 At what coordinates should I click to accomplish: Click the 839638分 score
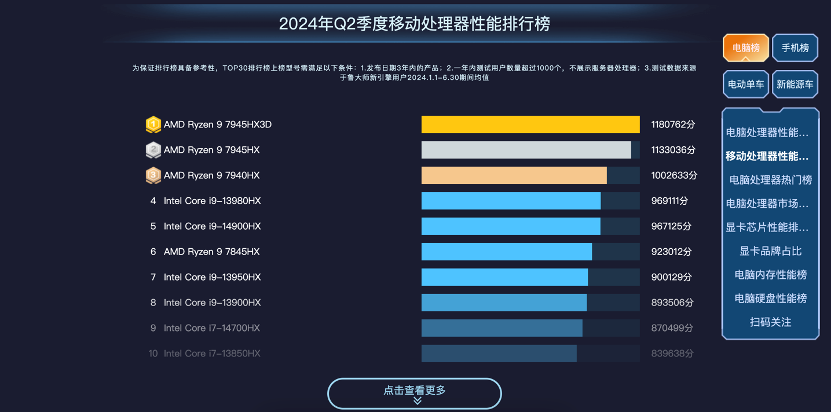pyautogui.click(x=672, y=354)
